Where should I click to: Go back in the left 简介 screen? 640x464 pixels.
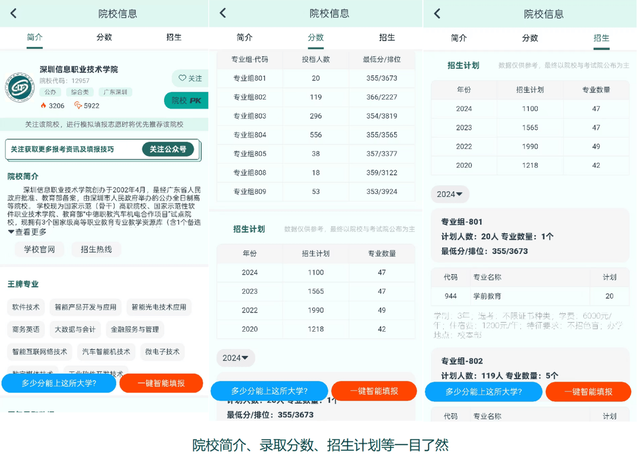13,13
